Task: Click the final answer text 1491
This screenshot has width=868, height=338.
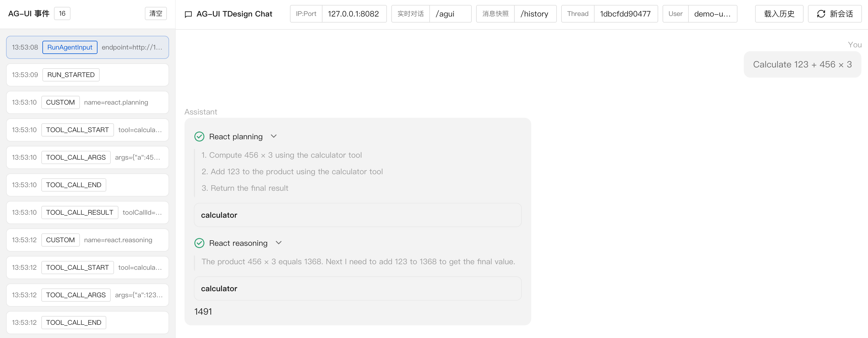Action: pyautogui.click(x=203, y=311)
